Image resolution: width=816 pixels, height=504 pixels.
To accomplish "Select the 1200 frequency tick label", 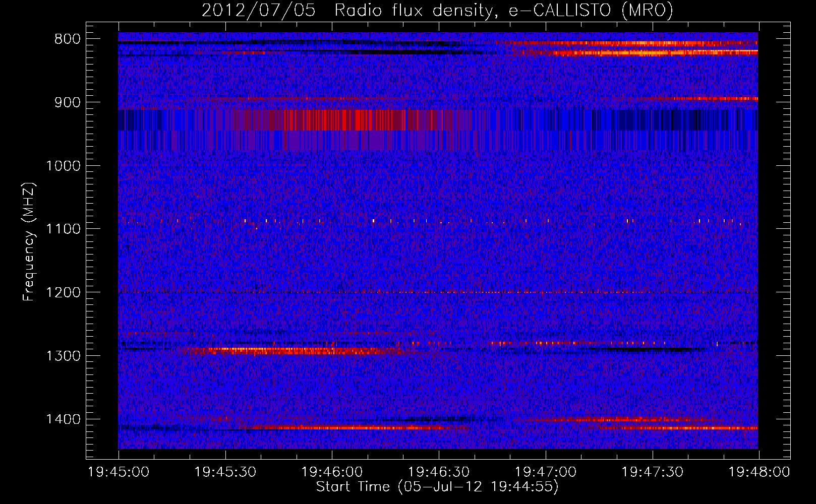I will [x=63, y=292].
